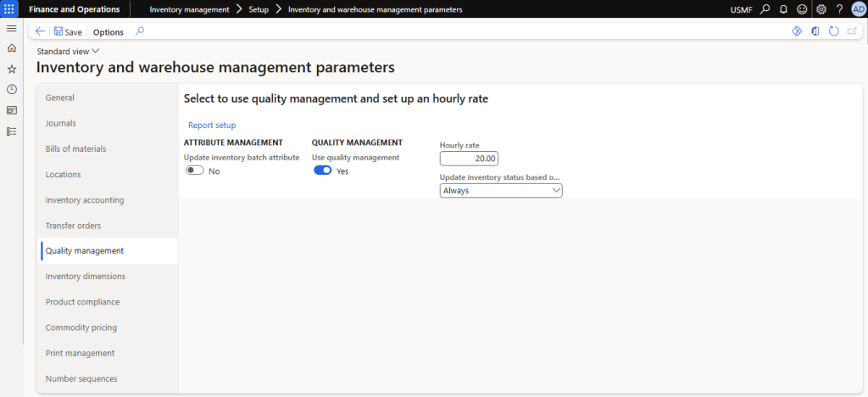Refresh the page with refresh icon

pyautogui.click(x=833, y=31)
